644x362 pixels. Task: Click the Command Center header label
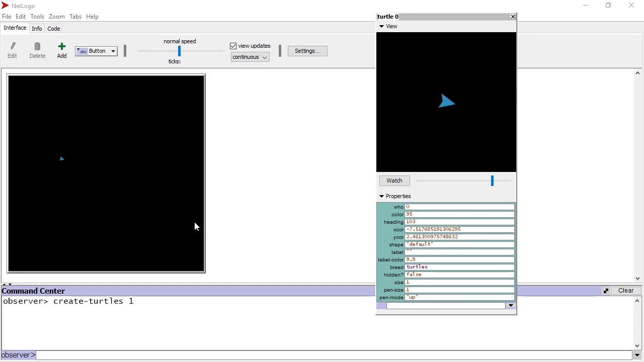33,291
